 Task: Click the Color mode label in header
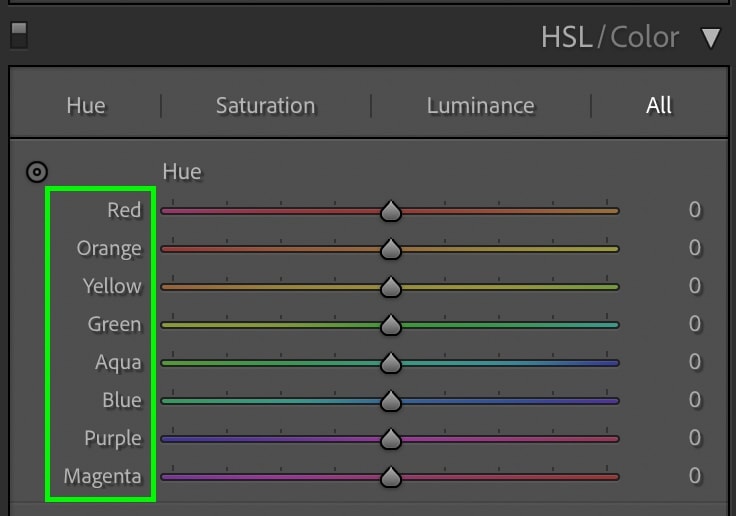[x=644, y=37]
